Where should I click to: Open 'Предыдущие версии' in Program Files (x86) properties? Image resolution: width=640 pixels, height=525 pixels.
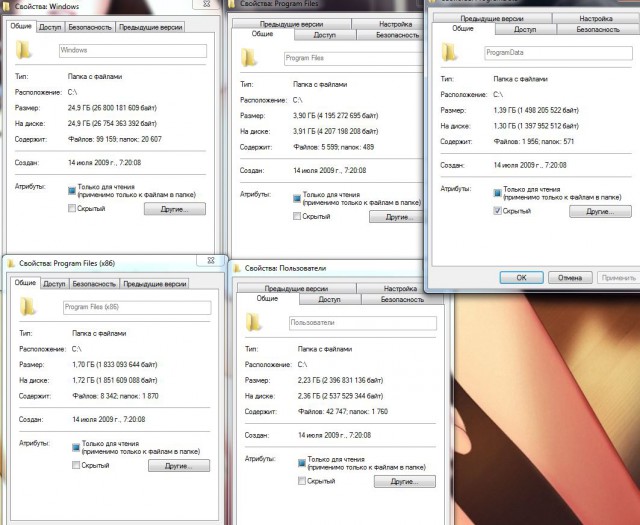pos(154,284)
